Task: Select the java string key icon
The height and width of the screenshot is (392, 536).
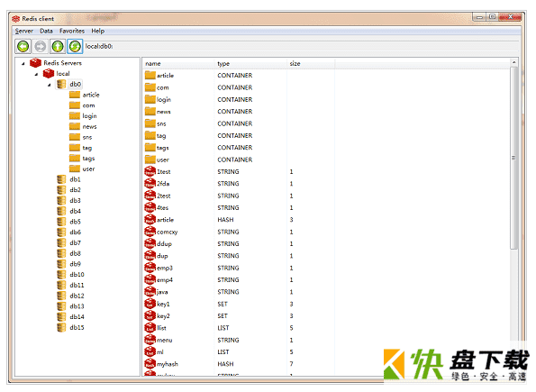Action: point(150,292)
